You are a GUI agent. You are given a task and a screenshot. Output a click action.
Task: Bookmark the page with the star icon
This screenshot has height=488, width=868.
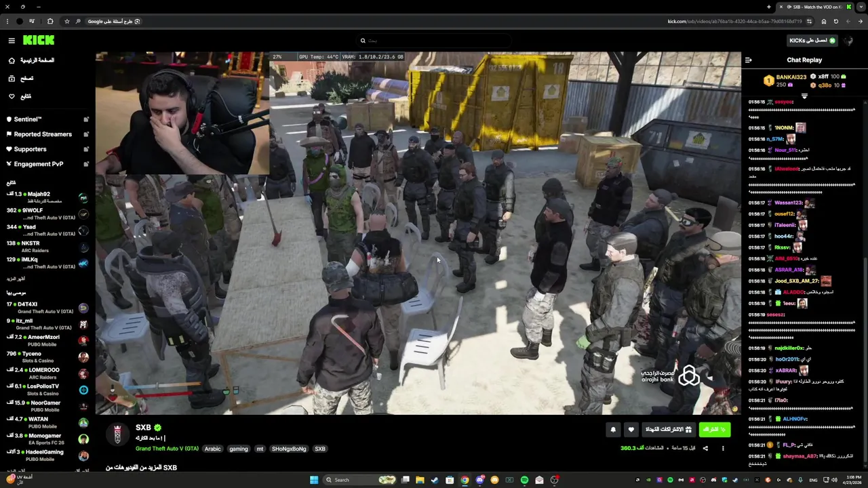point(66,21)
